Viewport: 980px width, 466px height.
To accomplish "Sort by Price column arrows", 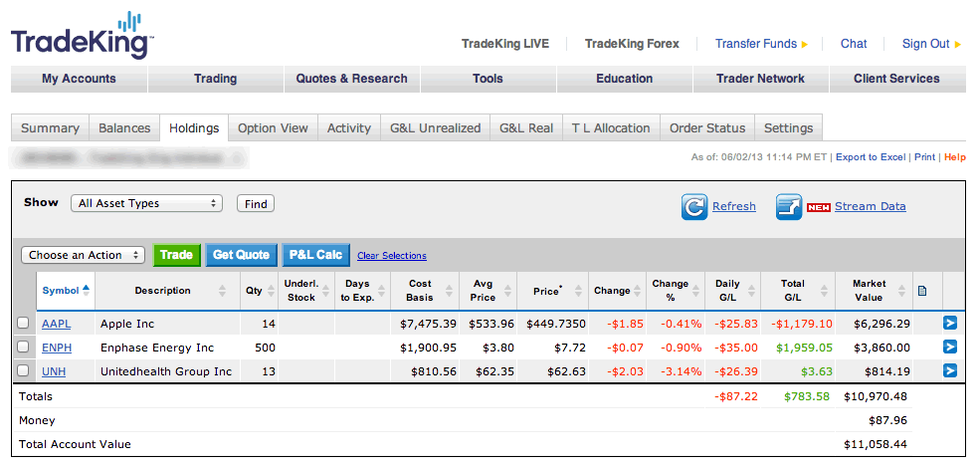I will [577, 291].
